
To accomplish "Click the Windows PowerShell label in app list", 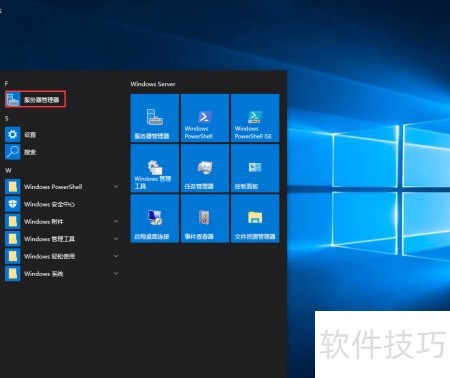I will click(53, 187).
